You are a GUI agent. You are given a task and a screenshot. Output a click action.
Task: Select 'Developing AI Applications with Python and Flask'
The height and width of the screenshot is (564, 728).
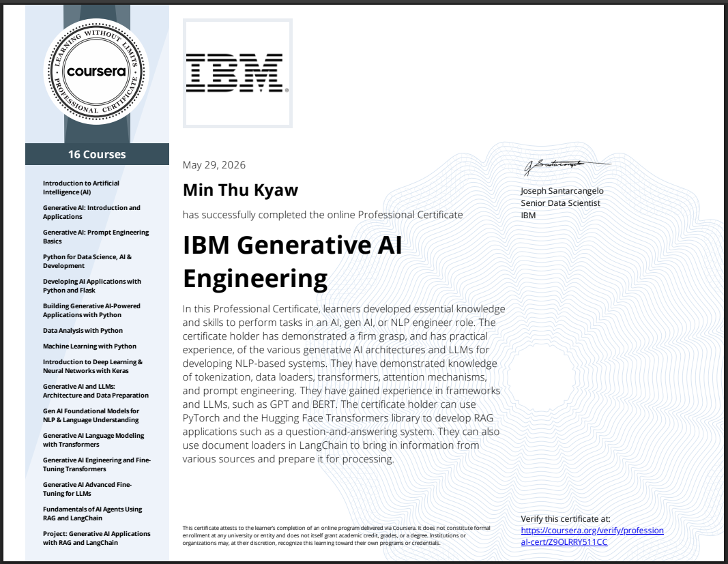[x=92, y=286]
